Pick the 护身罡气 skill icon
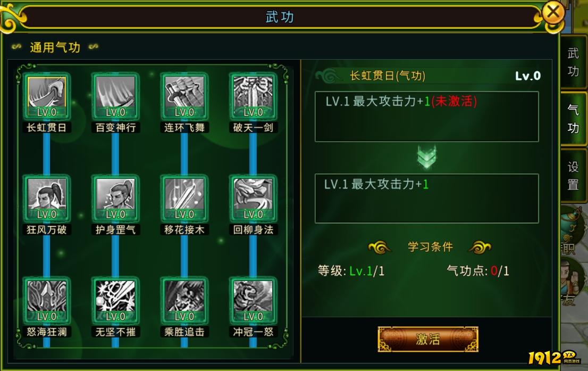The width and height of the screenshot is (588, 371). click(115, 199)
